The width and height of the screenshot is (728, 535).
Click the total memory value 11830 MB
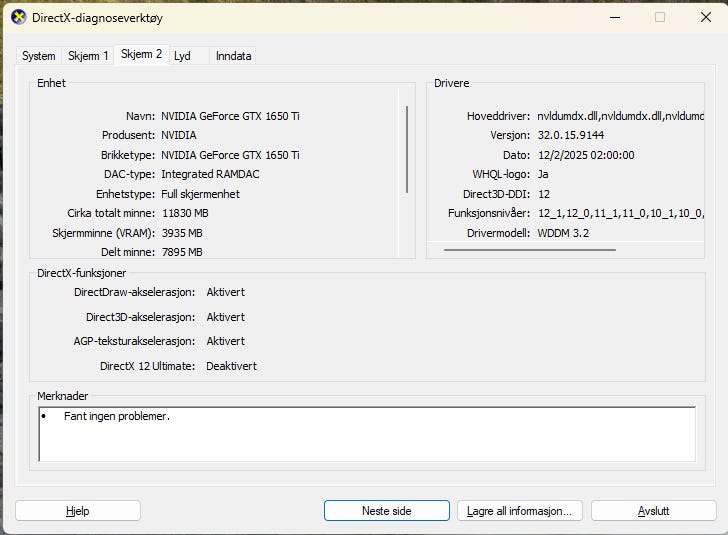pos(185,213)
